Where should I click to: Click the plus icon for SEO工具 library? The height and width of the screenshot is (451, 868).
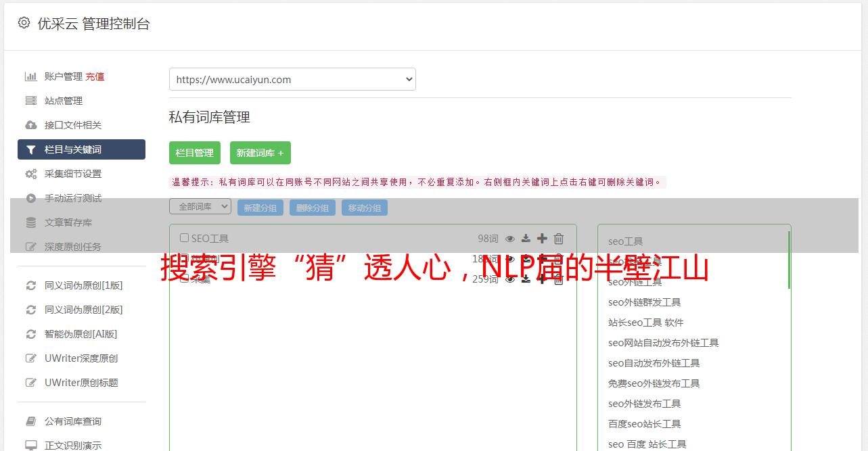click(542, 238)
